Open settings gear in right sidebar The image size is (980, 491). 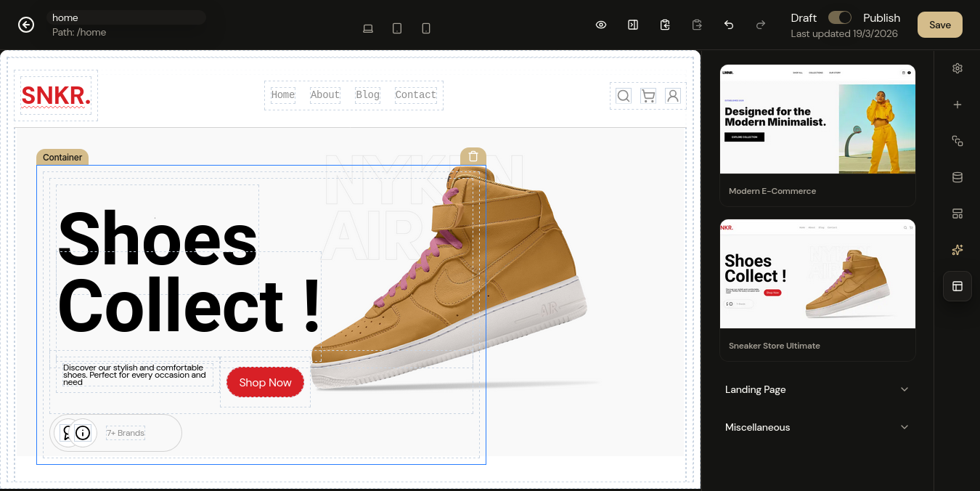click(x=957, y=68)
